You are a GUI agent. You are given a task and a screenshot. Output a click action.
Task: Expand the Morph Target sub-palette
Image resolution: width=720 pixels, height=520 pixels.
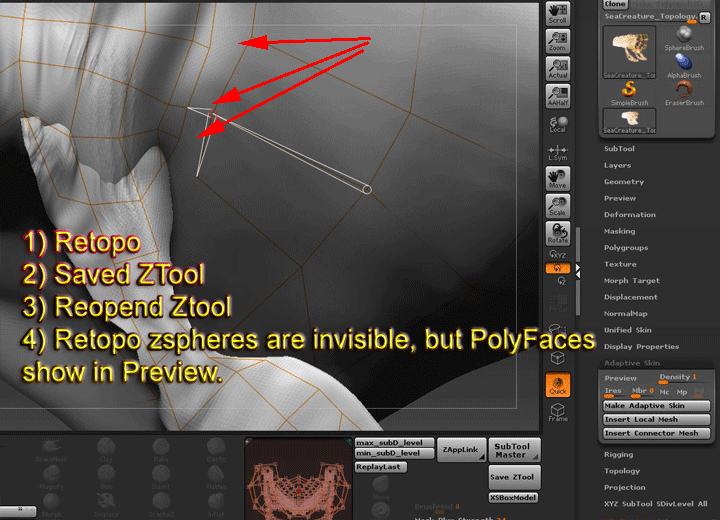click(631, 281)
